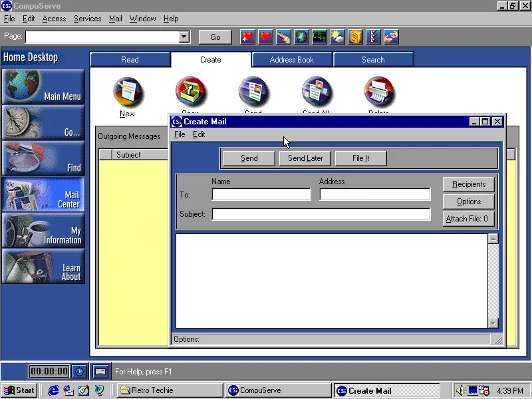Click the New message envelope icon
This screenshot has width=532, height=399.
[128, 92]
